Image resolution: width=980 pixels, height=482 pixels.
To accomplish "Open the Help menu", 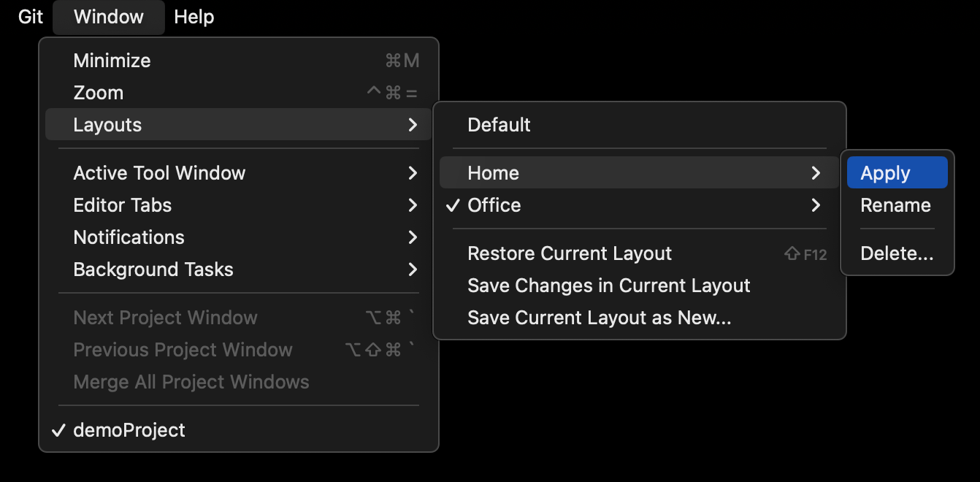I will point(194,16).
